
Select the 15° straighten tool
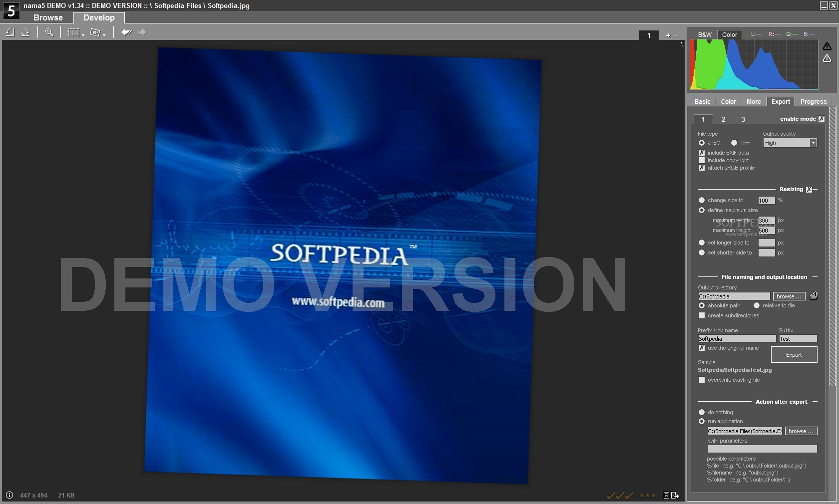coord(95,32)
